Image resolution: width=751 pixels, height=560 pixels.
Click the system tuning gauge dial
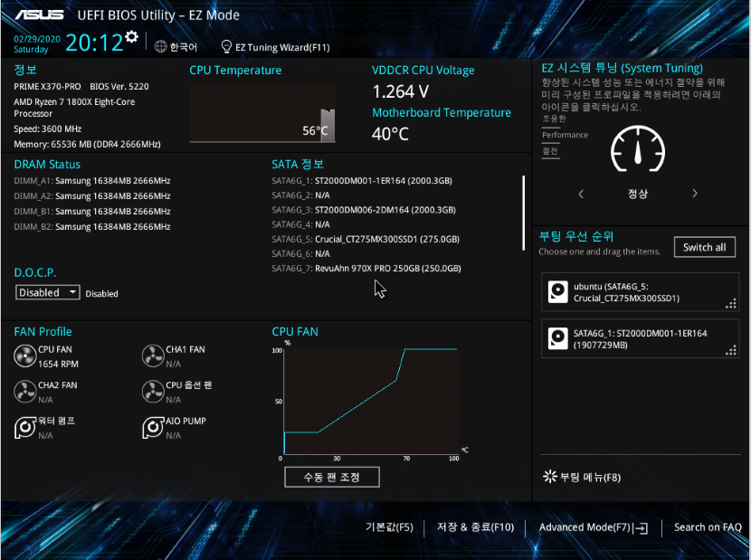tap(638, 149)
